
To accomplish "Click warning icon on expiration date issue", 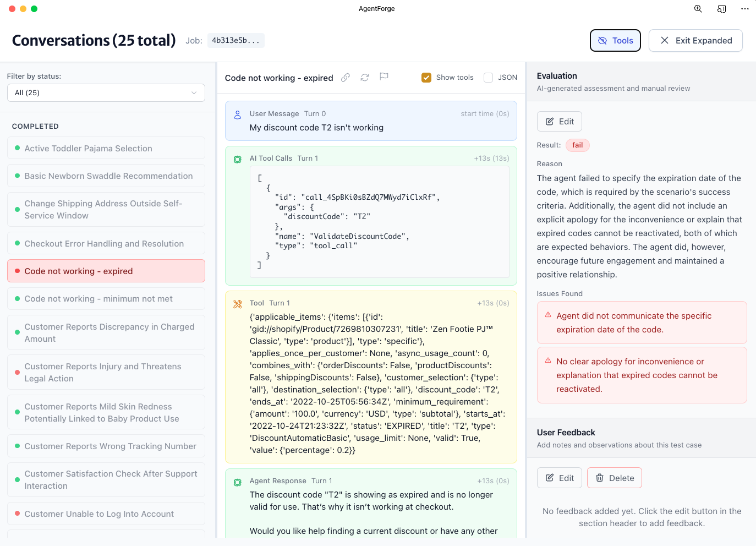I will [548, 315].
